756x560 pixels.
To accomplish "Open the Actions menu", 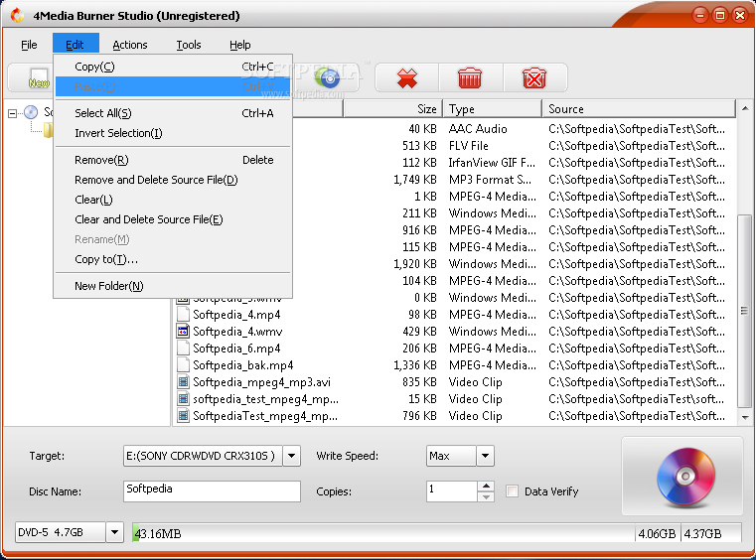I will [x=130, y=45].
